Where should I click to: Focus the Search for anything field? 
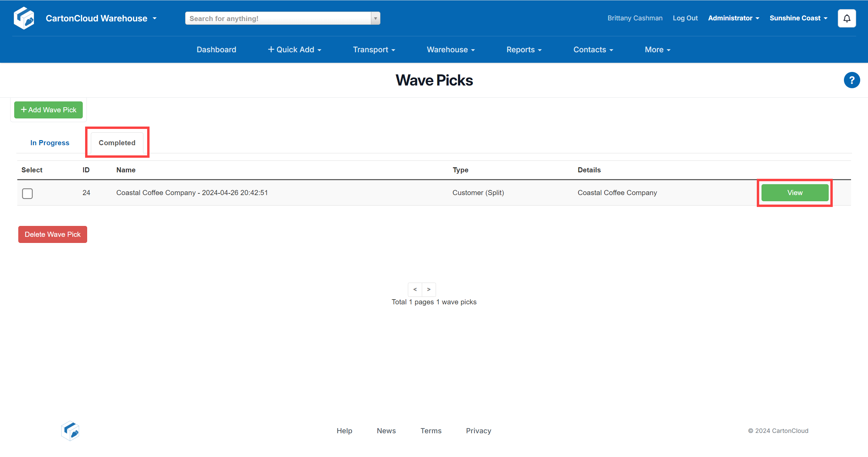(x=278, y=18)
